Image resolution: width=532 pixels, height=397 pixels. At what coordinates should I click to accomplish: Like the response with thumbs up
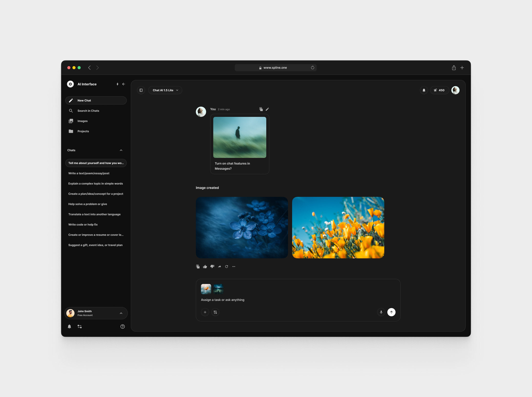pos(205,267)
